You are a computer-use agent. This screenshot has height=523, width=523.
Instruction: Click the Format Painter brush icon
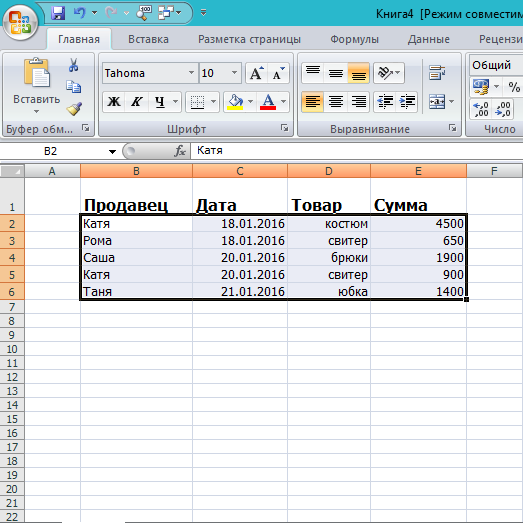point(74,108)
